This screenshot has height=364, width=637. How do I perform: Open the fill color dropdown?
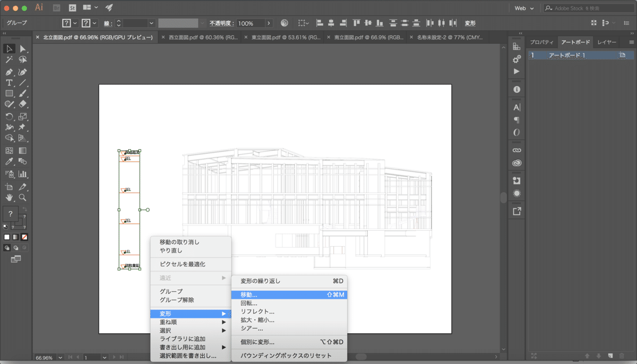pyautogui.click(x=75, y=23)
